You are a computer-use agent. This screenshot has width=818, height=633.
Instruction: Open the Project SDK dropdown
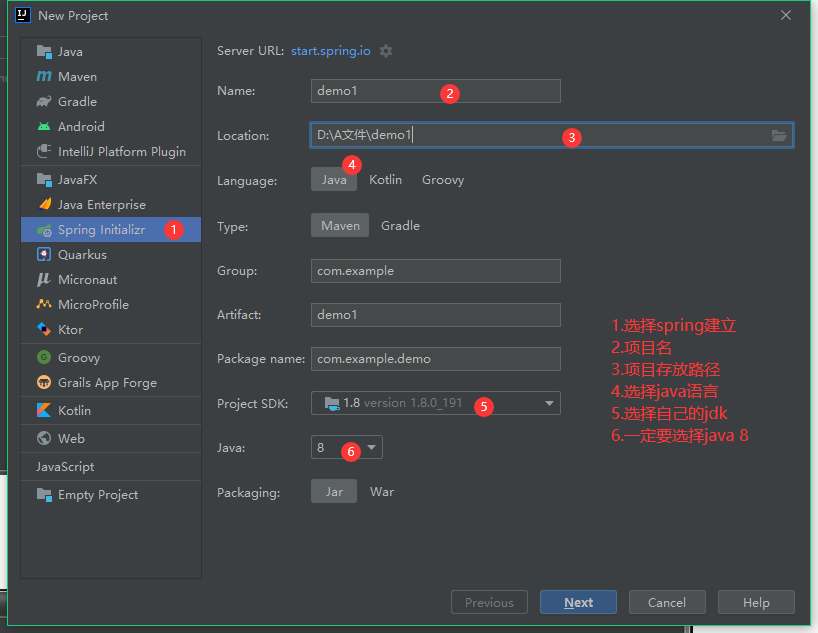tap(549, 403)
